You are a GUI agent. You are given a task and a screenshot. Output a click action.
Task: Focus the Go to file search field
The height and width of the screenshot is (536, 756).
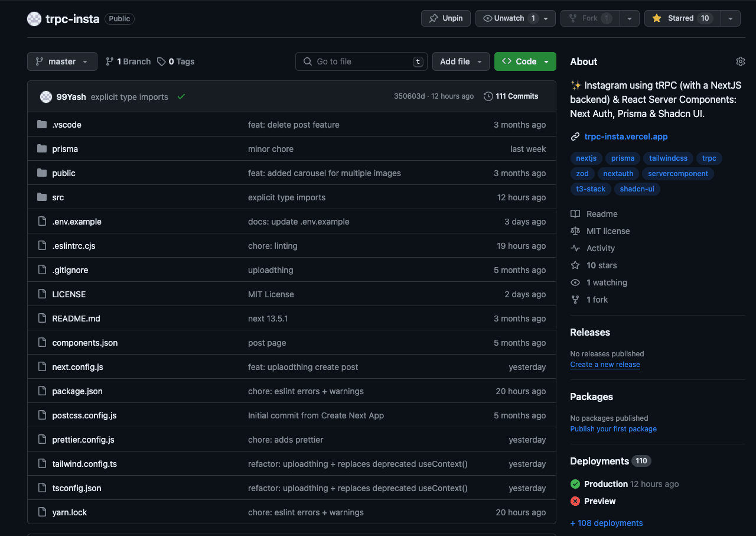click(x=361, y=61)
